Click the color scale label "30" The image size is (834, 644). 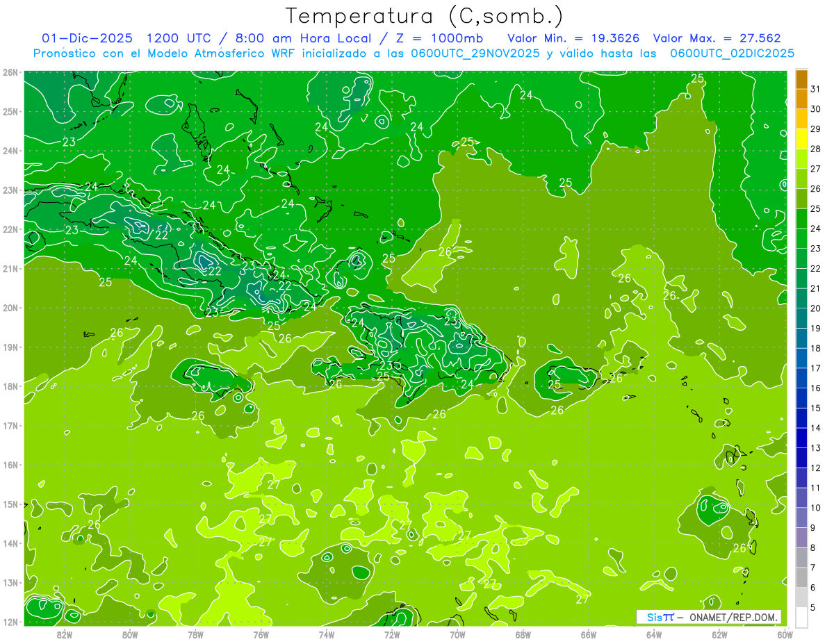tap(815, 109)
